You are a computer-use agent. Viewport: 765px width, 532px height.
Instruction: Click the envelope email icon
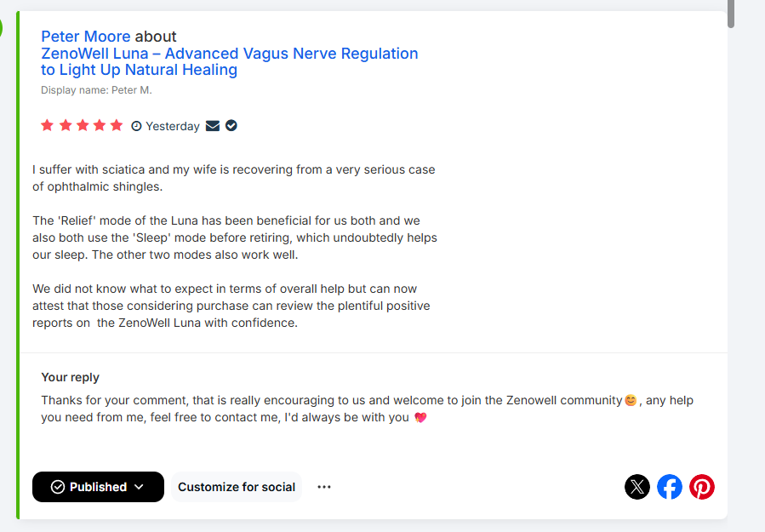(213, 126)
